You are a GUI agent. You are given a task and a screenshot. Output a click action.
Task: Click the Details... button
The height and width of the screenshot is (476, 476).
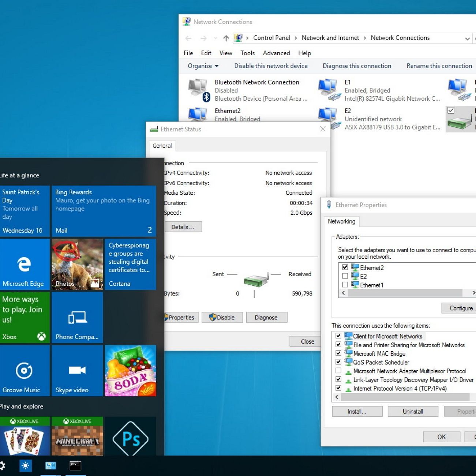[183, 227]
